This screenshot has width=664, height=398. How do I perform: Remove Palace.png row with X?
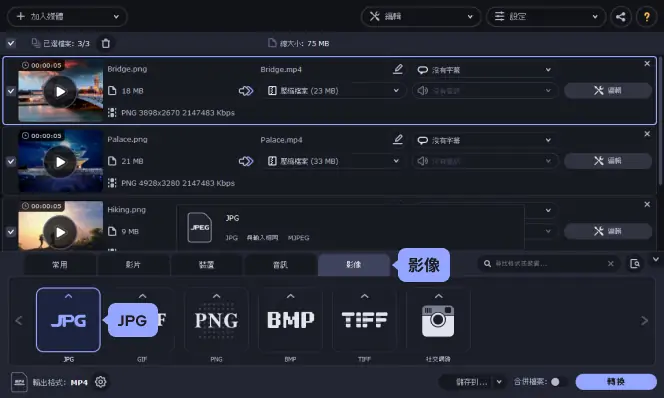tap(647, 134)
